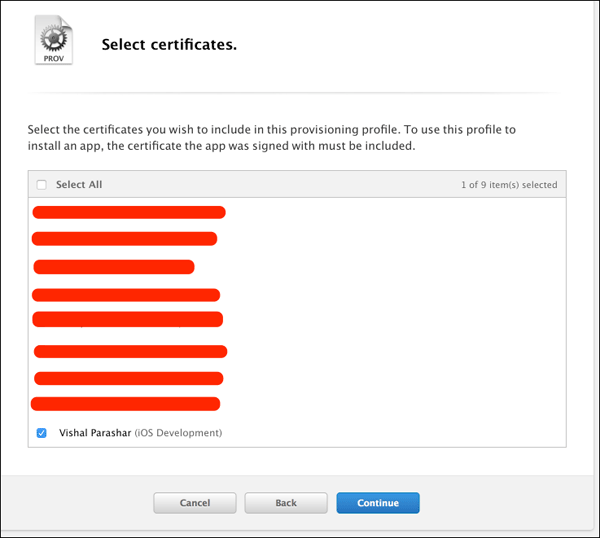Enable the Select All checkbox
600x538 pixels.
coord(41,185)
